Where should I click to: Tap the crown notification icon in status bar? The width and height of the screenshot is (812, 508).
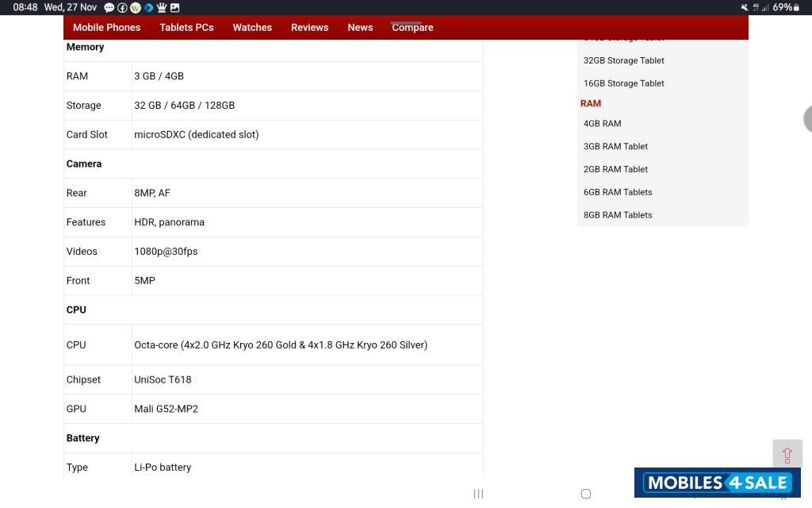coord(162,7)
